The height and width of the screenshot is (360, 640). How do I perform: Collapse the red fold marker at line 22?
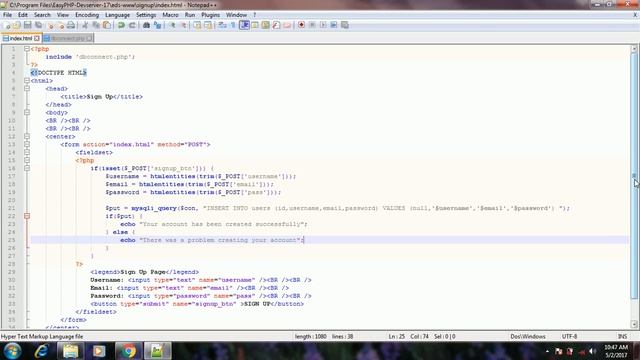click(27, 216)
